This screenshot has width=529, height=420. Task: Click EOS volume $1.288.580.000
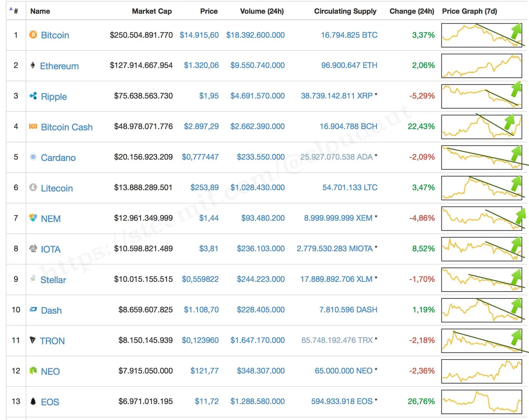(x=257, y=401)
